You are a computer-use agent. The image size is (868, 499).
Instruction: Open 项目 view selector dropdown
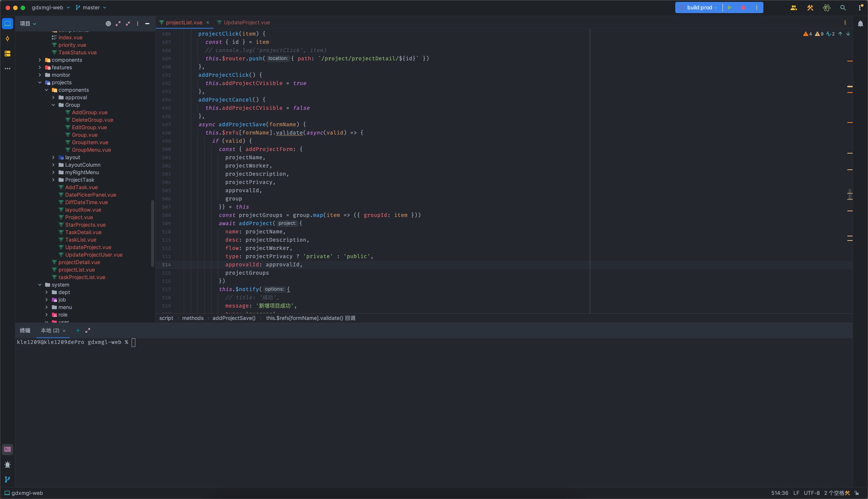(x=28, y=24)
